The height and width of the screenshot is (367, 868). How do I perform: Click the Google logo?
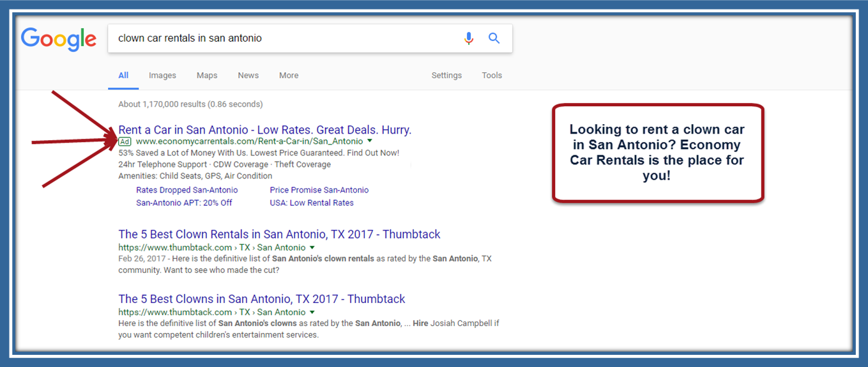click(59, 39)
